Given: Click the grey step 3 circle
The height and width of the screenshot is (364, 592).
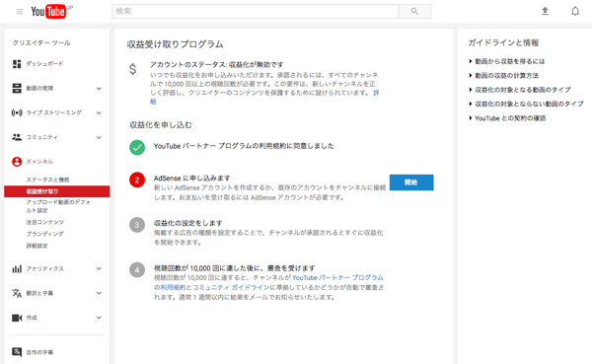Looking at the screenshot, I should [137, 225].
